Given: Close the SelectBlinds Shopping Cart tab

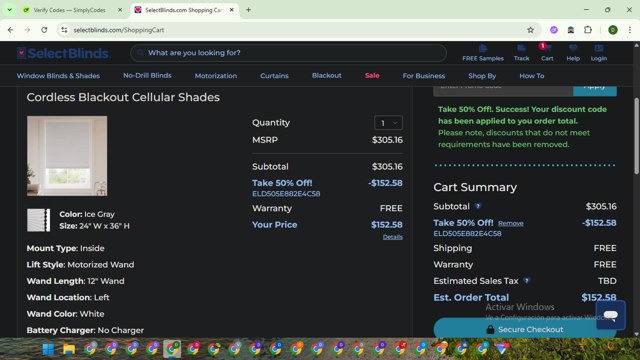Looking at the screenshot, I should [231, 10].
